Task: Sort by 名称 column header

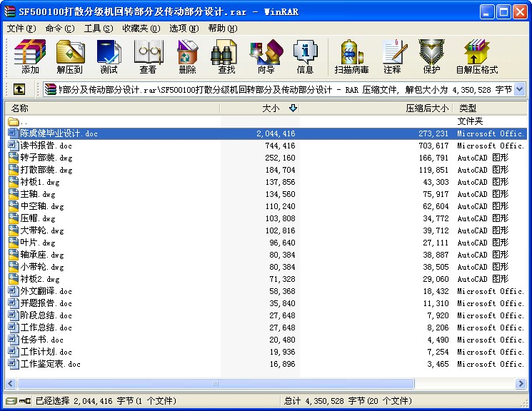Action: point(112,108)
